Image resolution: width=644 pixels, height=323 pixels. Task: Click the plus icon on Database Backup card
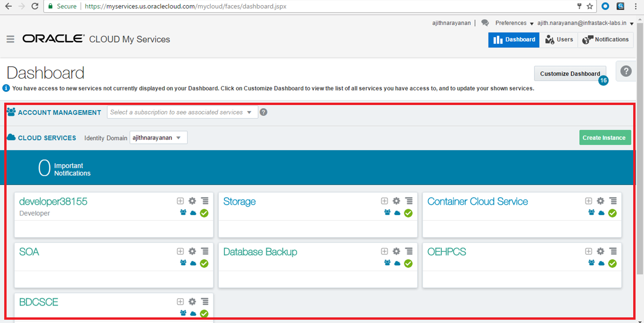[x=384, y=251]
